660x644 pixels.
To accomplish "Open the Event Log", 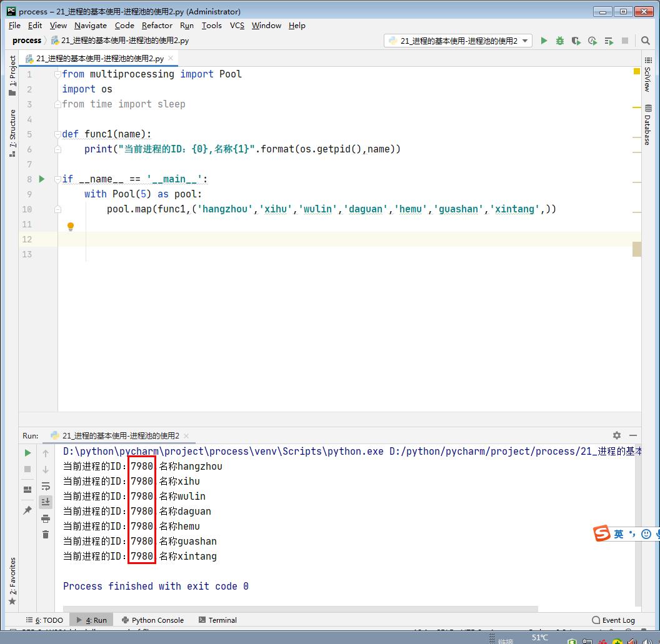I will [x=613, y=620].
